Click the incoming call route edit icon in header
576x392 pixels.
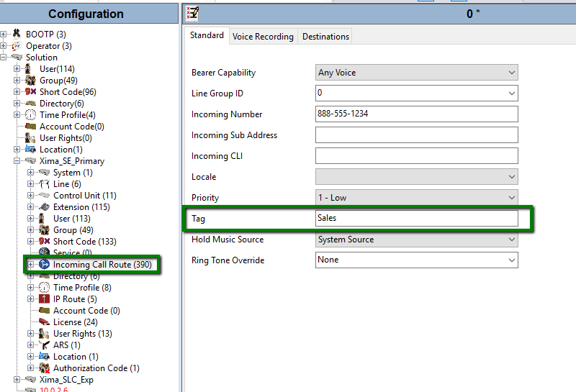(192, 13)
